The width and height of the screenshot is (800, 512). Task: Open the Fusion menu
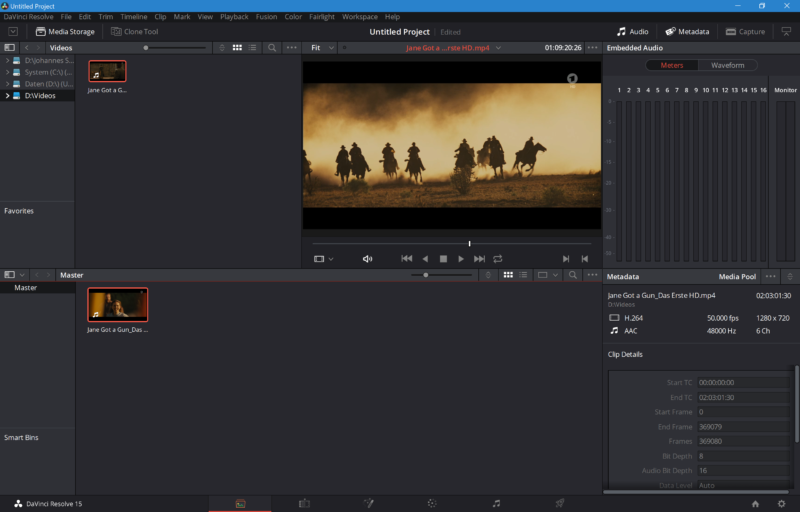coord(266,17)
